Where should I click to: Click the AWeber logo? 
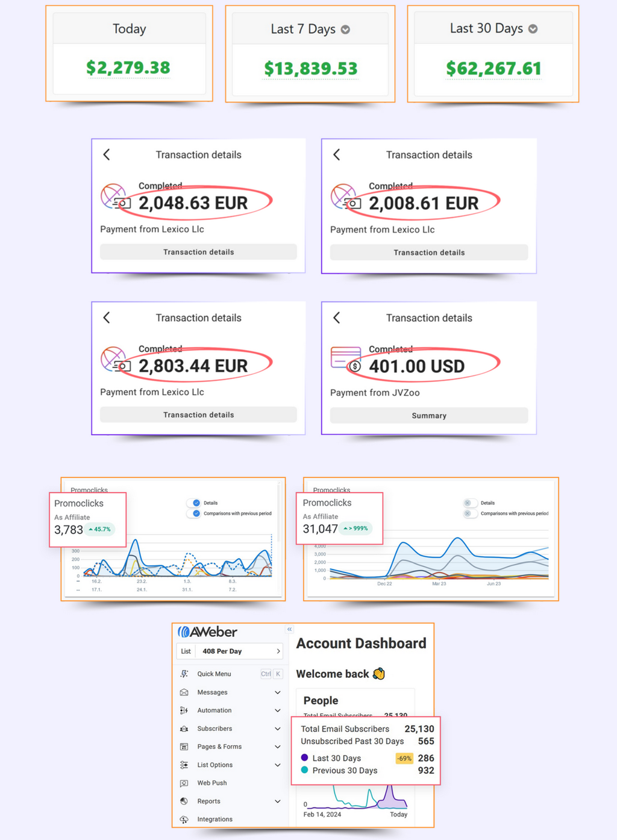pyautogui.click(x=207, y=632)
